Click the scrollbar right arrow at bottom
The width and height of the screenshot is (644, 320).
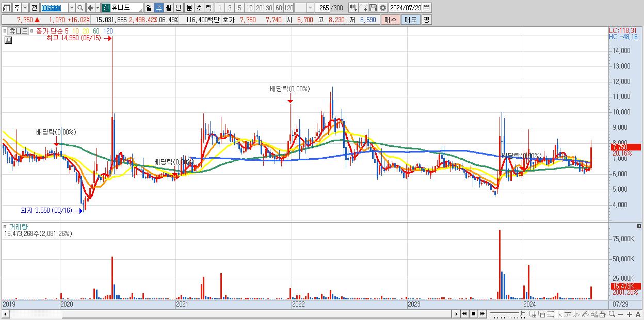[456, 314]
